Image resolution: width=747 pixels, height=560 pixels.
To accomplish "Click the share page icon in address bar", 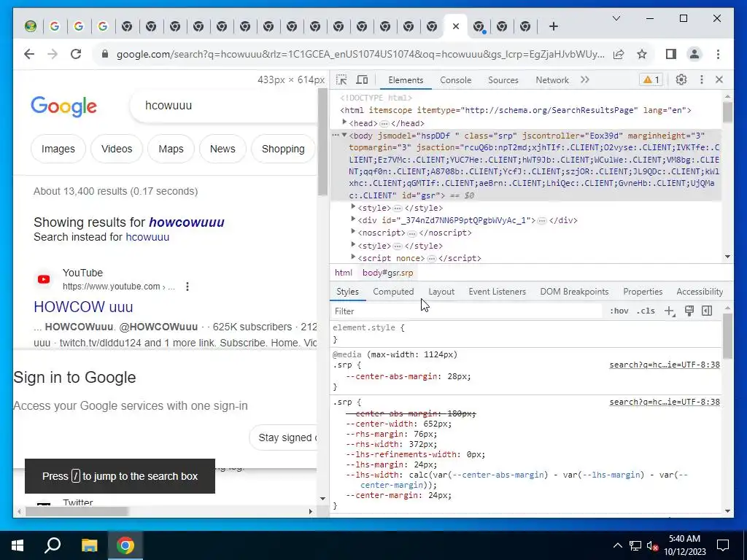I will click(619, 54).
